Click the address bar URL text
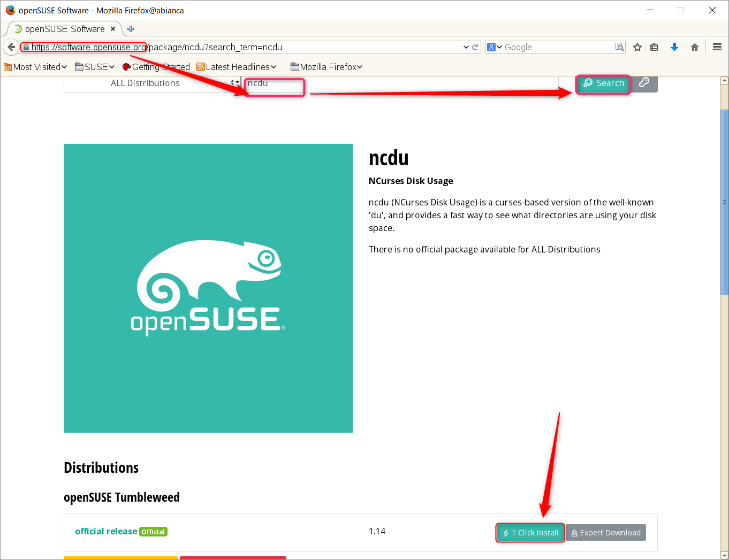The width and height of the screenshot is (729, 560). click(x=156, y=47)
